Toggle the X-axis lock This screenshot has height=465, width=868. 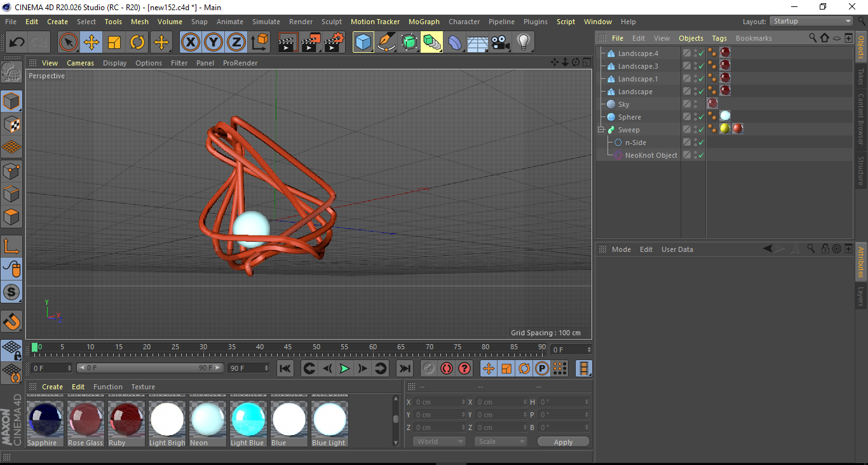click(x=190, y=43)
